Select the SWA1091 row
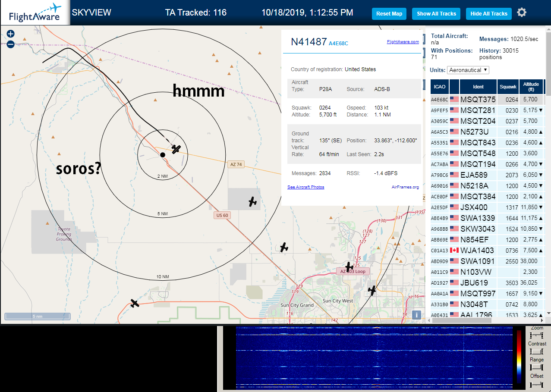Screen dimensions: 551x392 (487, 261)
